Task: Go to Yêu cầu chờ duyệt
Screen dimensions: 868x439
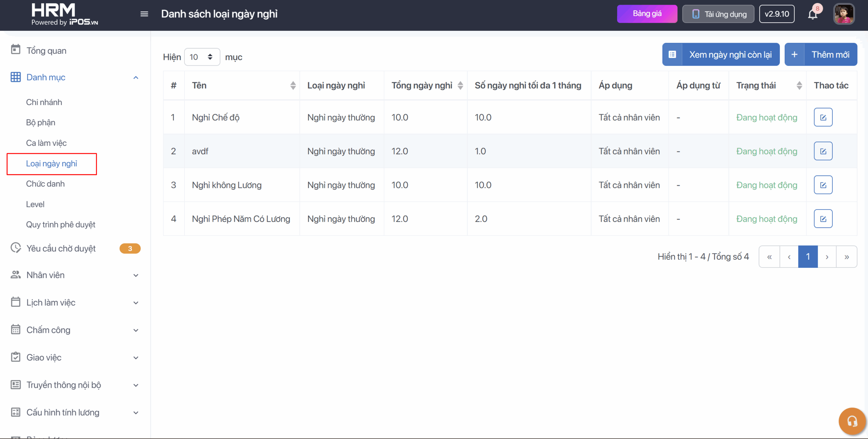Action: pyautogui.click(x=61, y=248)
